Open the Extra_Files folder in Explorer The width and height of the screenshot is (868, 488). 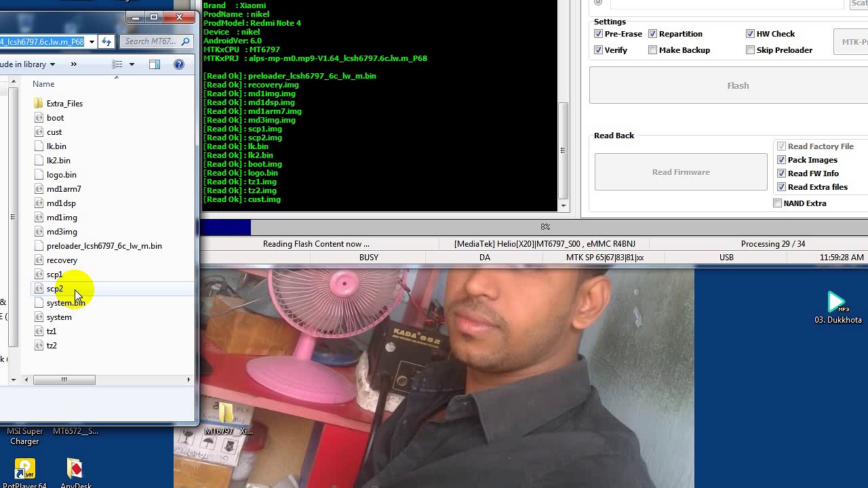click(x=64, y=104)
